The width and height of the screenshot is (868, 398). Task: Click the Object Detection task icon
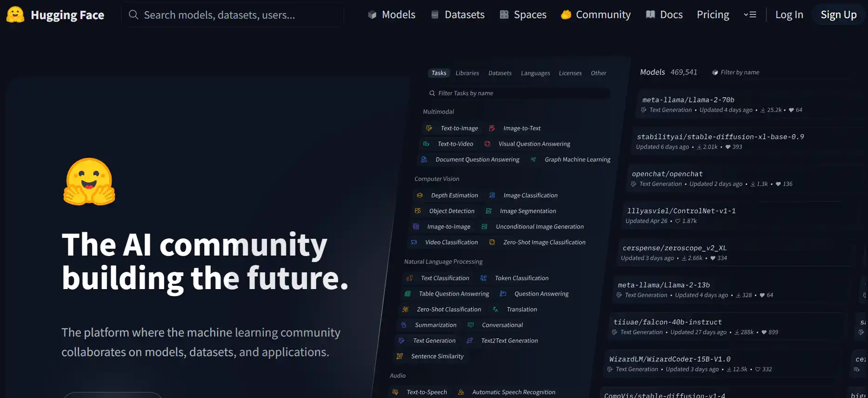tap(418, 211)
